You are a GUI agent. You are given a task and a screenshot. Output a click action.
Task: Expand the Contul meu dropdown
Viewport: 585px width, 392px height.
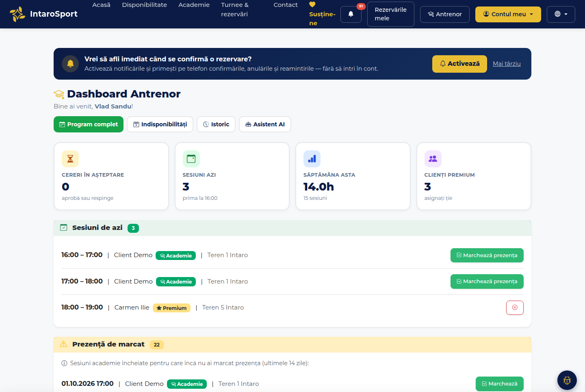(x=508, y=14)
